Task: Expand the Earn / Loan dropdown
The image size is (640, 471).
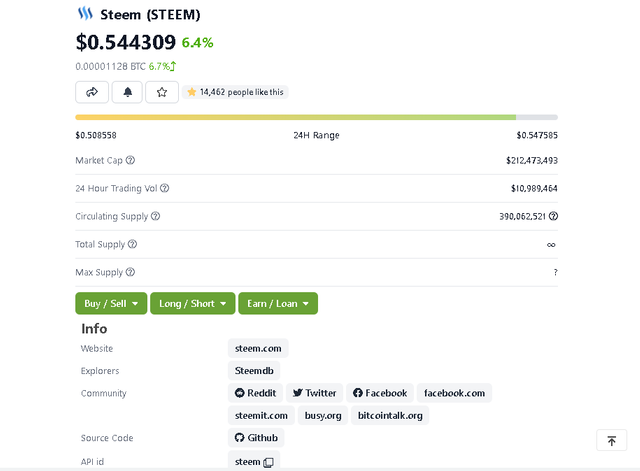Action: tap(278, 303)
